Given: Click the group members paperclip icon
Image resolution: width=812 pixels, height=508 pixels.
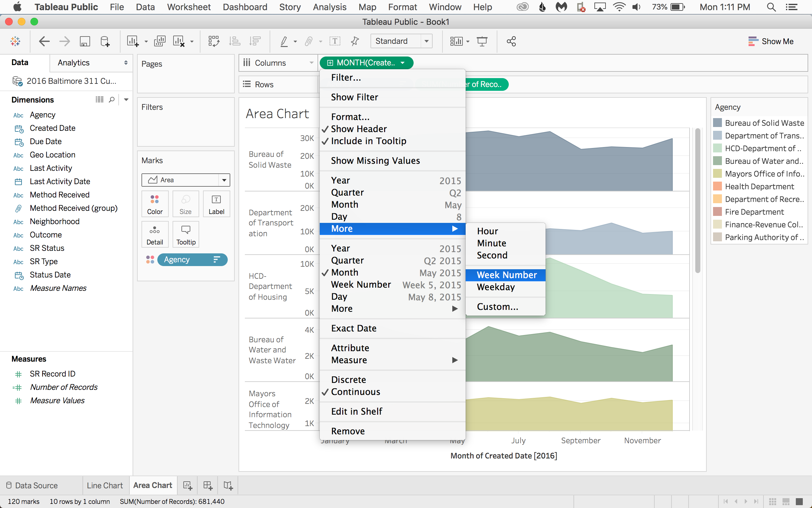Looking at the screenshot, I should (x=309, y=41).
